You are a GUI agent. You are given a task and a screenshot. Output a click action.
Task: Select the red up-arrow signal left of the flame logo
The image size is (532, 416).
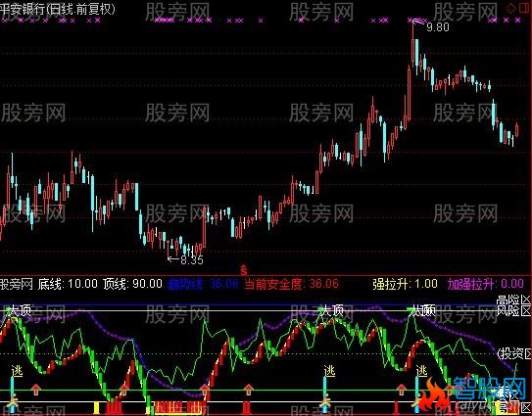pyautogui.click(x=402, y=390)
